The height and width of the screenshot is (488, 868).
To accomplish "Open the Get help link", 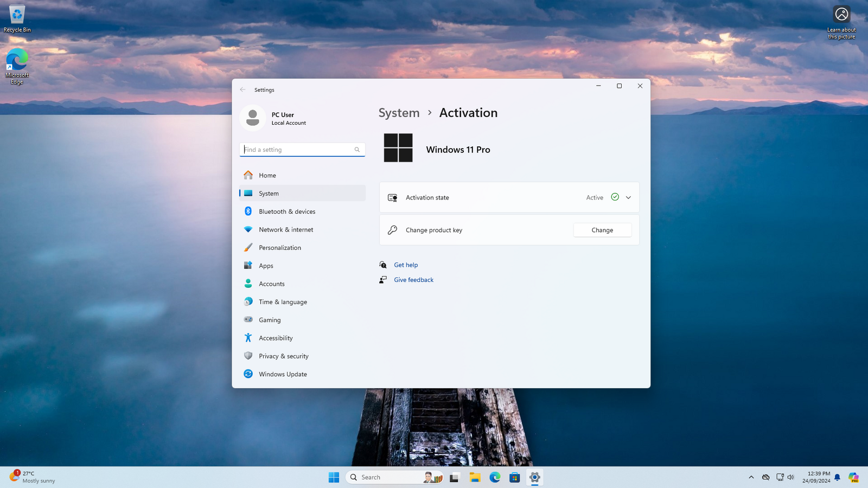I will pos(406,265).
